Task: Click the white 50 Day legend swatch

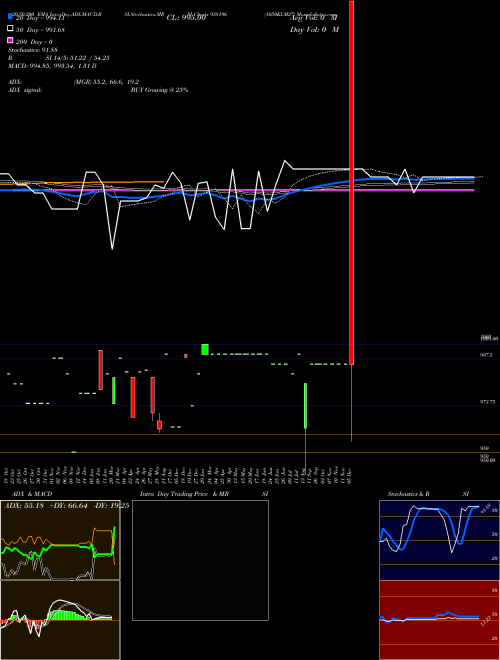Action: [x=10, y=29]
